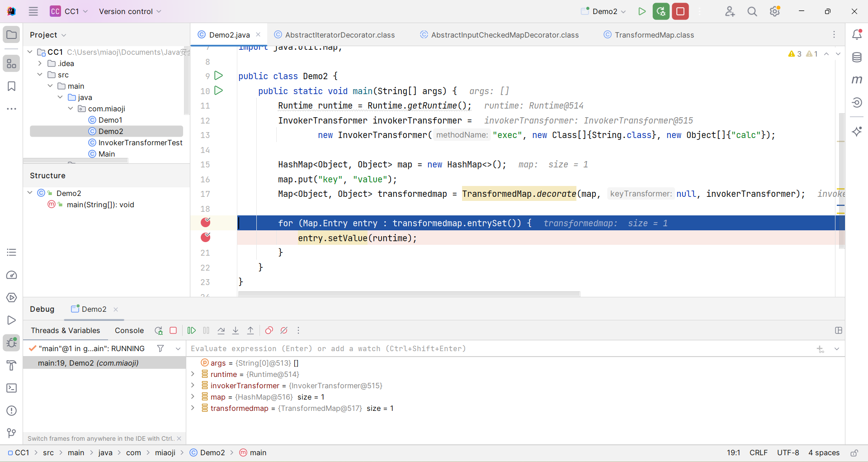Click the Step Into debug icon
This screenshot has width=868, height=462.
tap(236, 330)
